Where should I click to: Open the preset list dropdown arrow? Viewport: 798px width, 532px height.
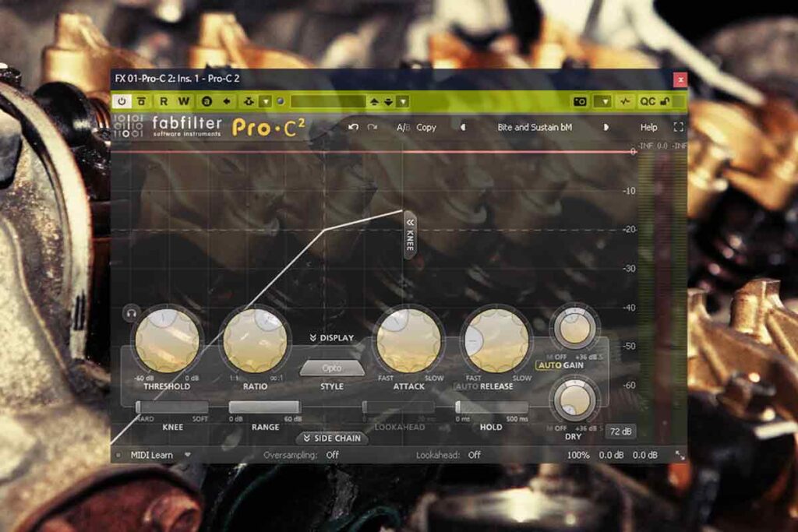point(403,102)
